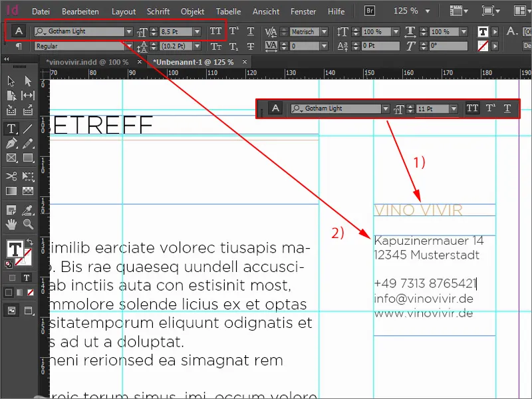Set formatting affects text

coord(27,278)
